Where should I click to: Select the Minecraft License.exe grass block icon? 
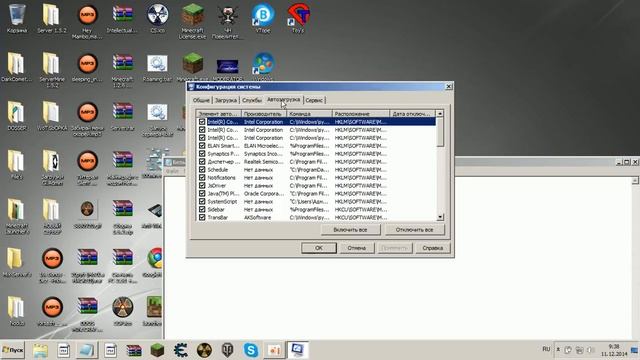193,21
